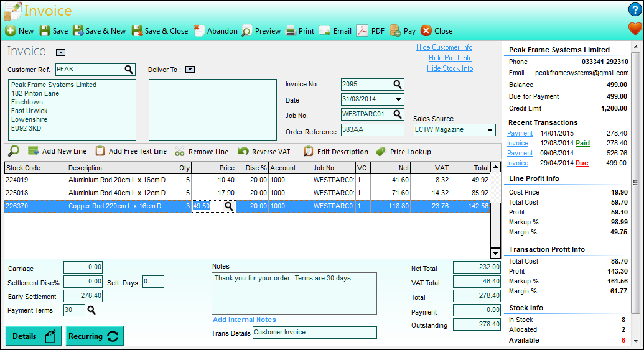The height and width of the screenshot is (350, 644).
Task: Open the invoice Preview
Action: point(261,31)
